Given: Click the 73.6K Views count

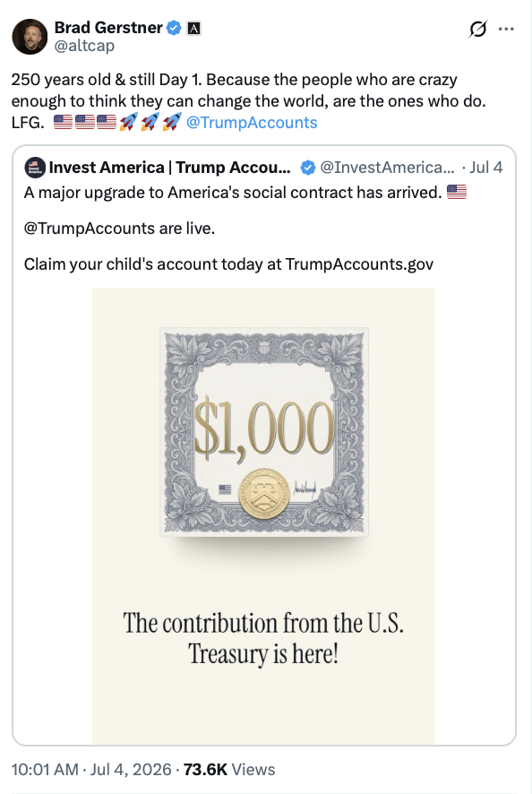Looking at the screenshot, I should [229, 770].
